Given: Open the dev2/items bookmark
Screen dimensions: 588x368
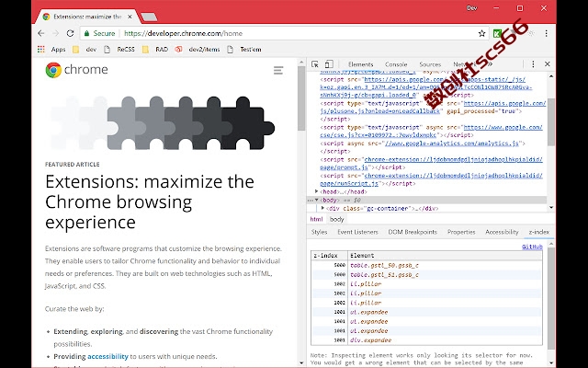Looking at the screenshot, I should [x=198, y=49].
